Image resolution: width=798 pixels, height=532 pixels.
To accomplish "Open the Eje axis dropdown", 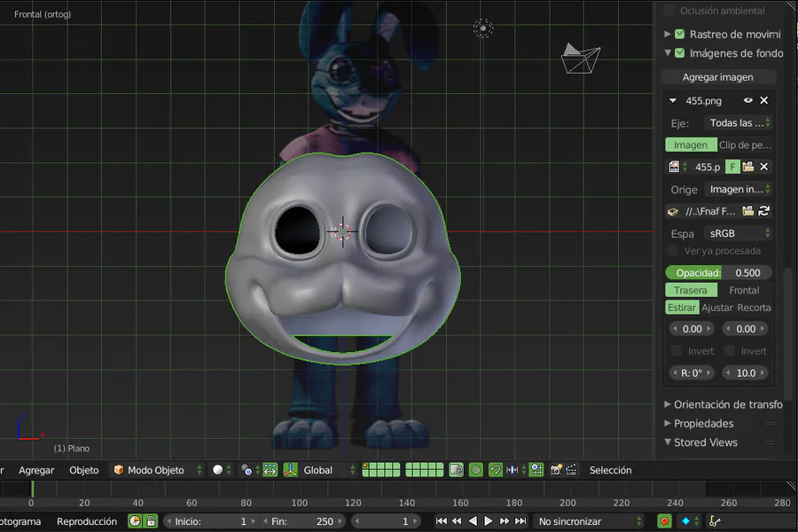I will tap(738, 122).
